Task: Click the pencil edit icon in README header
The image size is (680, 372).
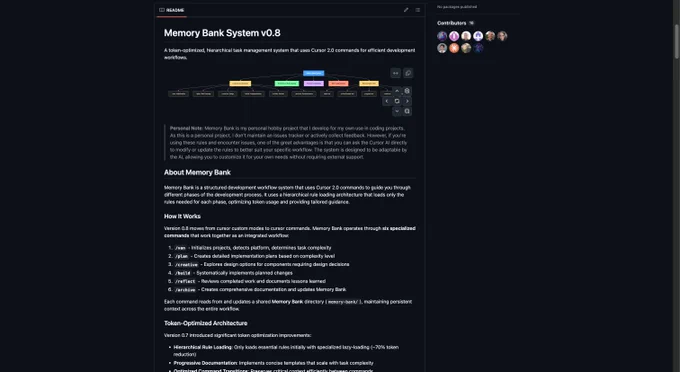Action: click(406, 10)
